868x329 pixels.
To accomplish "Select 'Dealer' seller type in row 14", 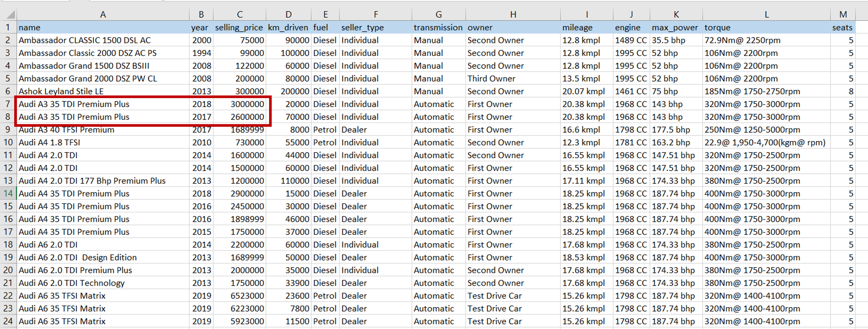I will coord(376,194).
